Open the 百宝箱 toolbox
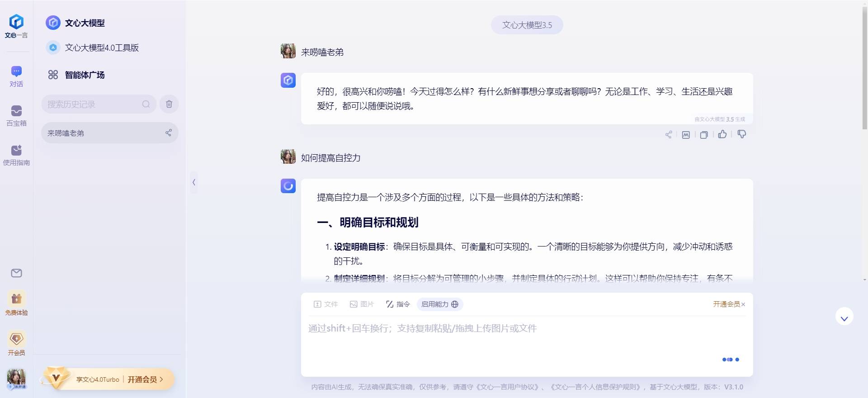 (16, 115)
